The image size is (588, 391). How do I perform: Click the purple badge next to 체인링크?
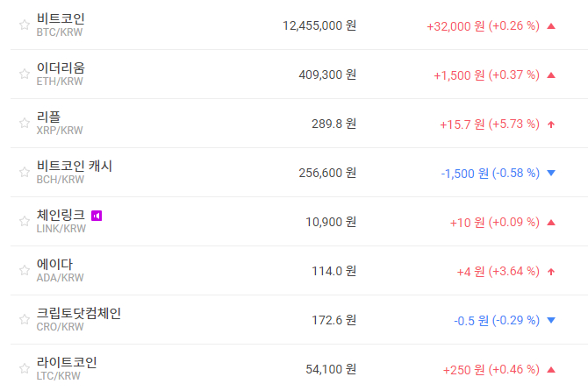click(x=97, y=215)
